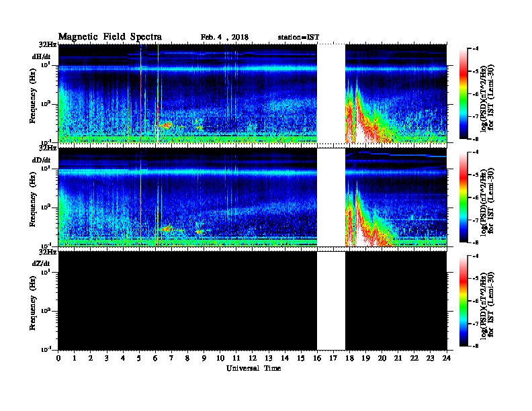Screen dimensions: 532x411
Task: Click the "Frequency (Hz)" label of dD/dt panel
Action: tap(32, 199)
